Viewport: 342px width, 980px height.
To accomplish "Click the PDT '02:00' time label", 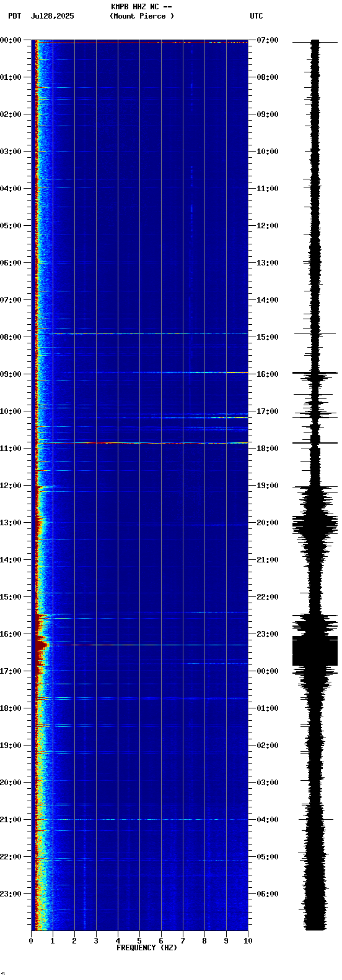I will pyautogui.click(x=11, y=114).
